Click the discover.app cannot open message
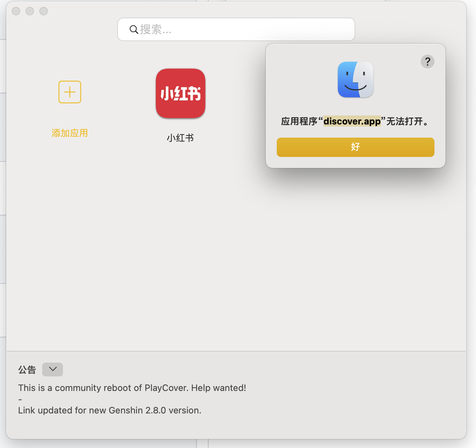The width and height of the screenshot is (476, 448). [355, 121]
